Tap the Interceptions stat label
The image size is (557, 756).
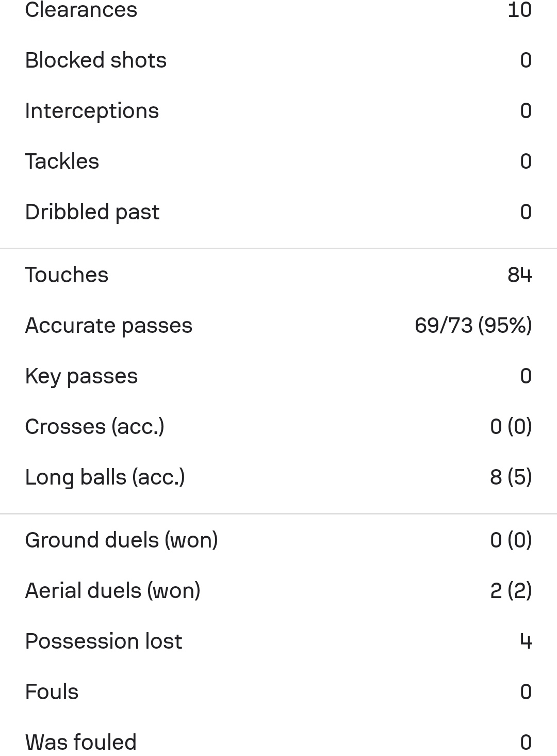92,111
